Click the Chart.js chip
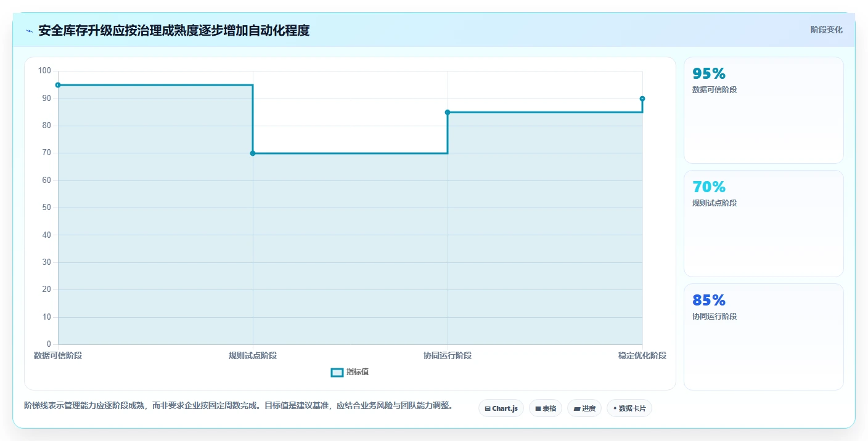868x441 pixels. tap(501, 408)
